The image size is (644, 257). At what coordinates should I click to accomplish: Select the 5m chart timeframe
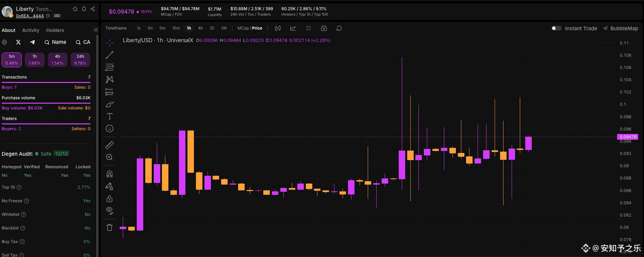tap(162, 28)
